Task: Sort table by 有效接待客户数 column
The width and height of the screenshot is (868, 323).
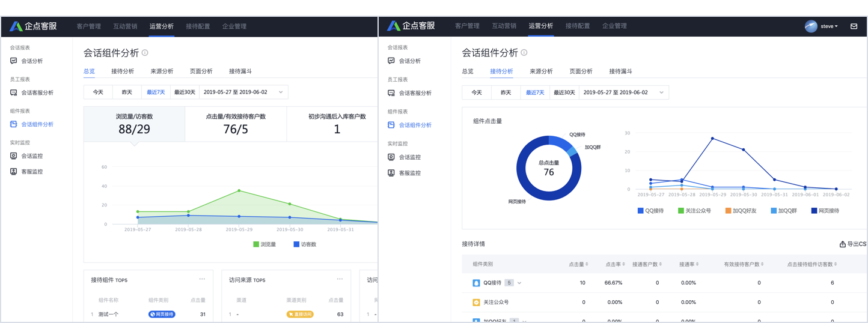Action: 744,264
